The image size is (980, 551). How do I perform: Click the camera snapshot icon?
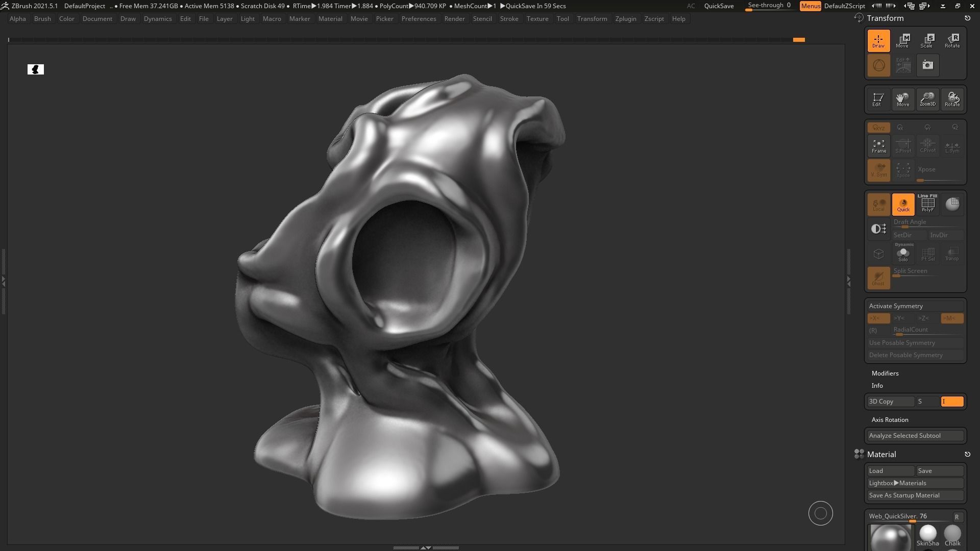tap(927, 65)
